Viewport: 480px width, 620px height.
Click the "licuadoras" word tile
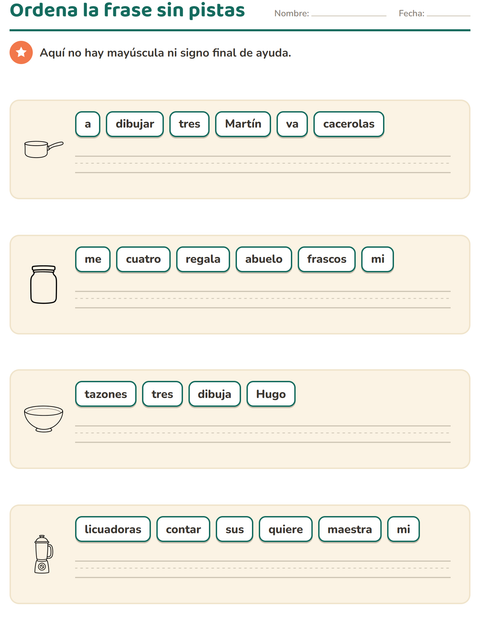(x=113, y=529)
